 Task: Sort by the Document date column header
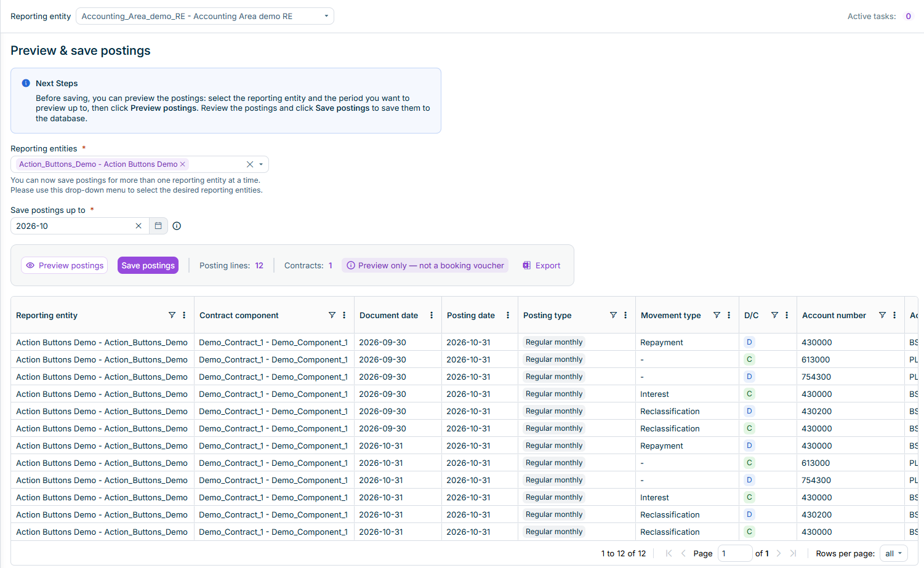(x=388, y=315)
